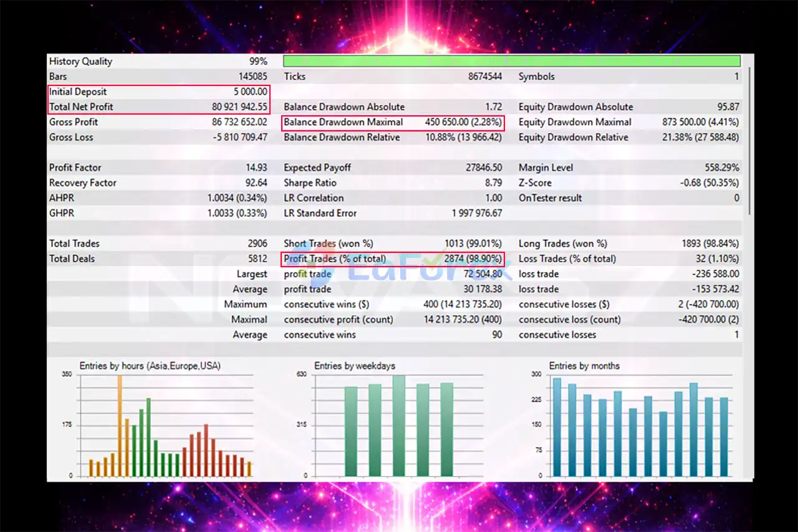This screenshot has height=532, width=798.
Task: Select the Balance Drawdown Maximal row
Action: 393,122
